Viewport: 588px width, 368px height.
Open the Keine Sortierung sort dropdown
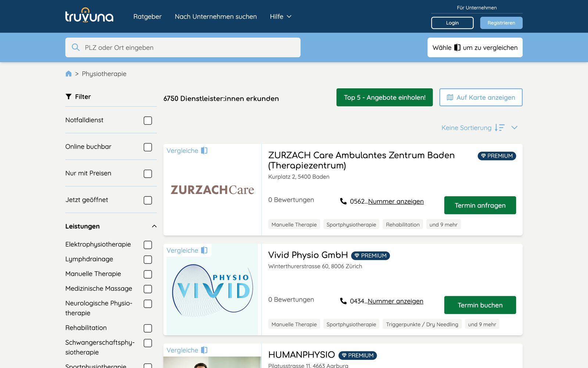(480, 128)
